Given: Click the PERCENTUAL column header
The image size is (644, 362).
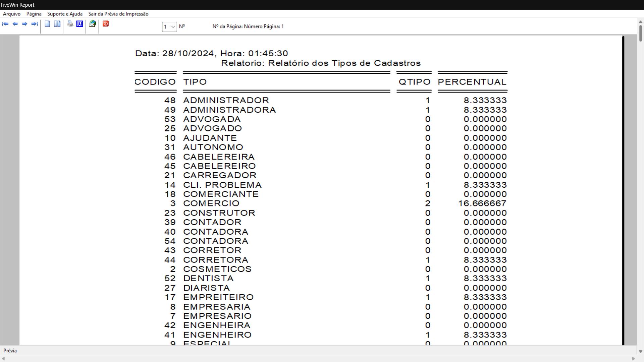Looking at the screenshot, I should [472, 82].
